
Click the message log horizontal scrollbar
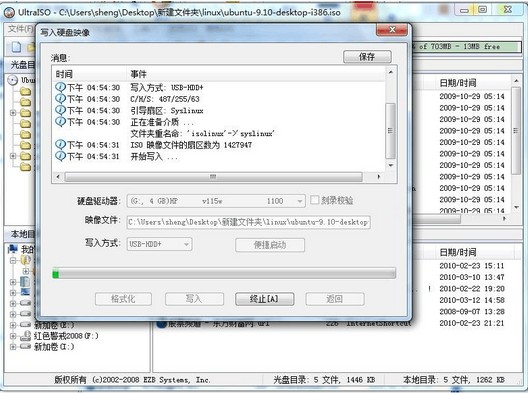(218, 176)
